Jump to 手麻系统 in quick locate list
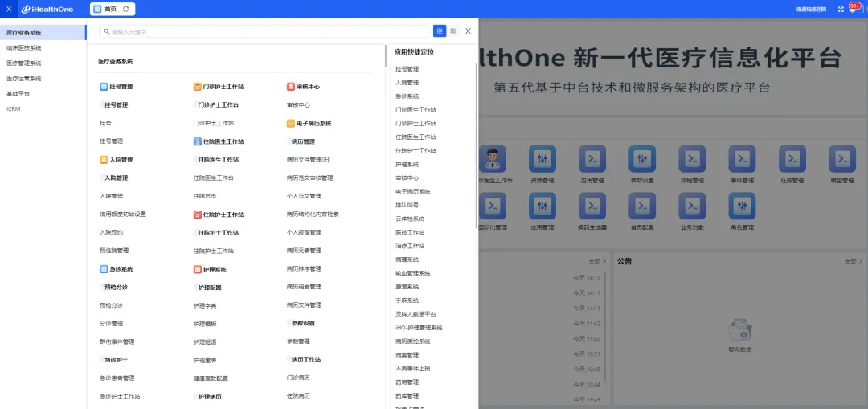The image size is (868, 409). [407, 301]
